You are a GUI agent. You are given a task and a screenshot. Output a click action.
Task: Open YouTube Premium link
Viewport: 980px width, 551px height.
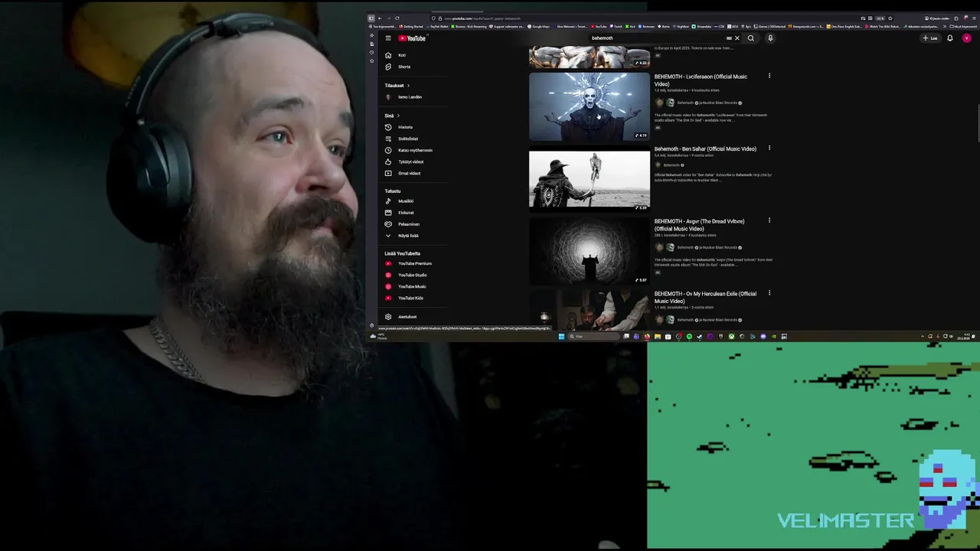(x=413, y=263)
